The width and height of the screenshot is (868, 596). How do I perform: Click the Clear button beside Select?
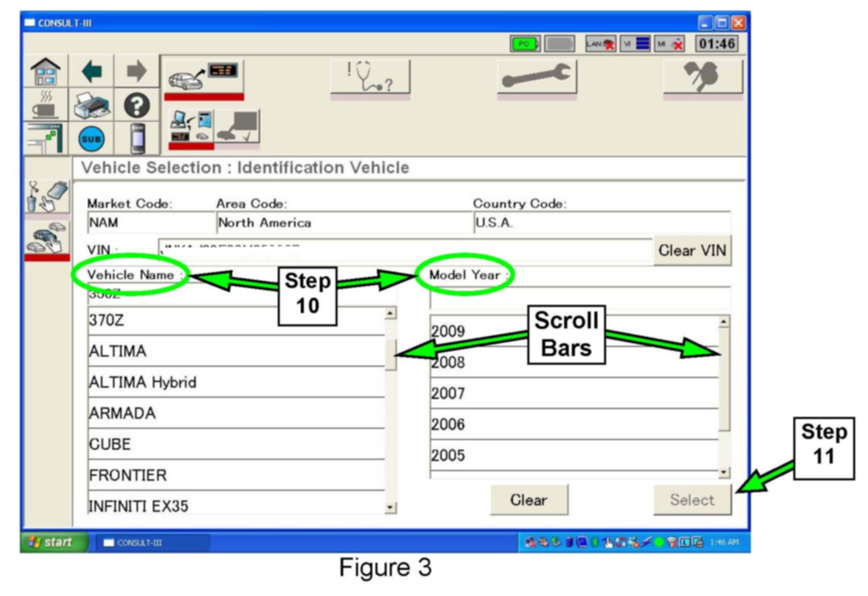529,500
